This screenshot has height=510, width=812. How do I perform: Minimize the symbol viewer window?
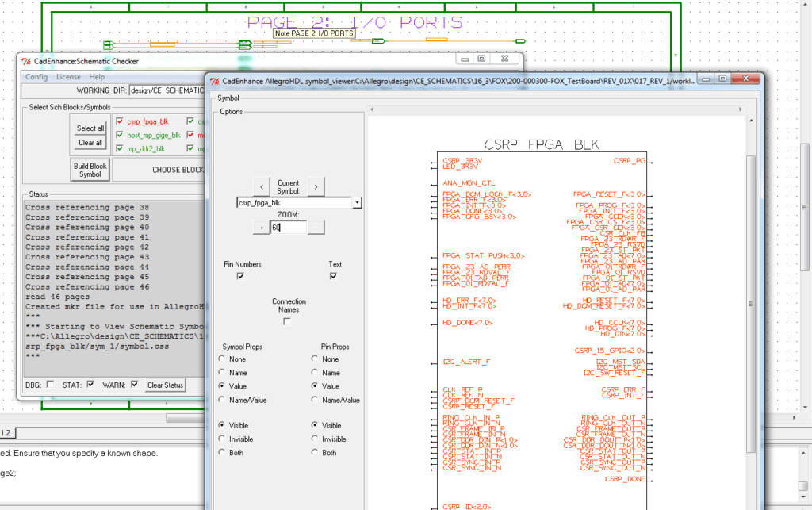(x=706, y=79)
